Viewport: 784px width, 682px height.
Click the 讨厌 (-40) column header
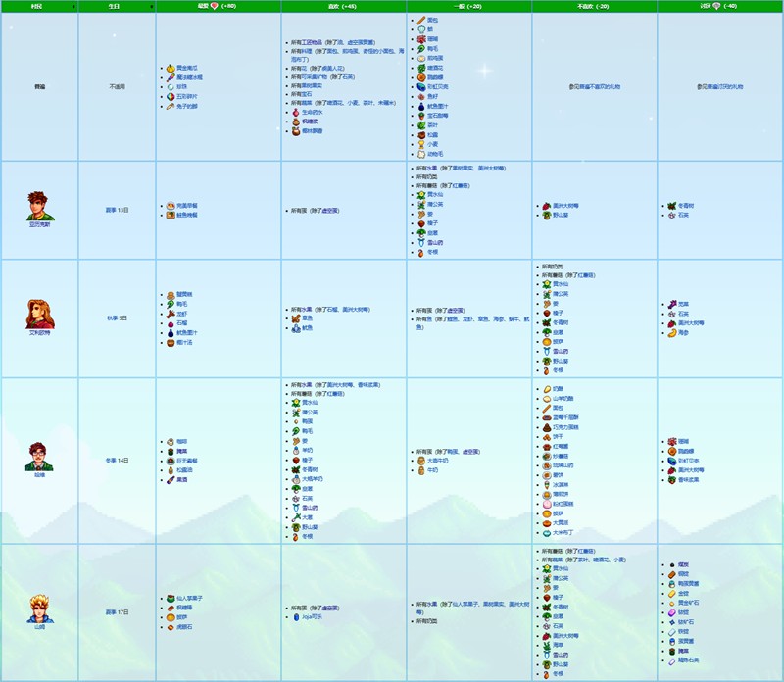click(720, 6)
